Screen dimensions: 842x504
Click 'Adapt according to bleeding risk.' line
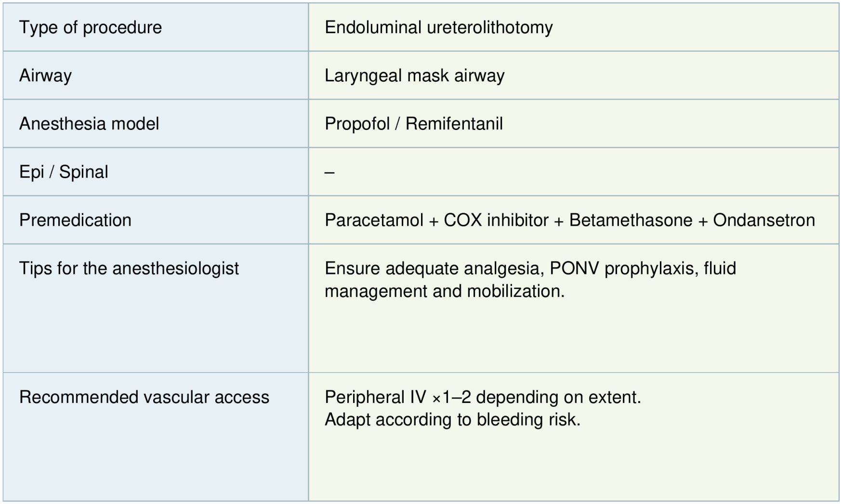coord(452,419)
